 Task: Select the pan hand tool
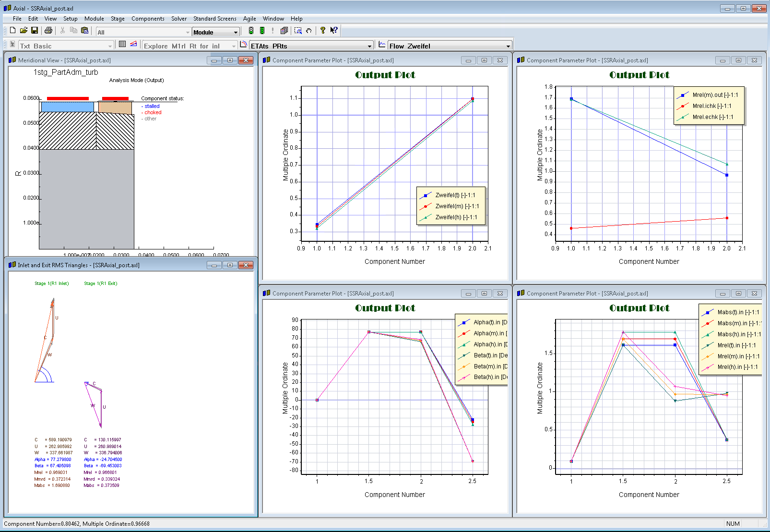point(309,31)
